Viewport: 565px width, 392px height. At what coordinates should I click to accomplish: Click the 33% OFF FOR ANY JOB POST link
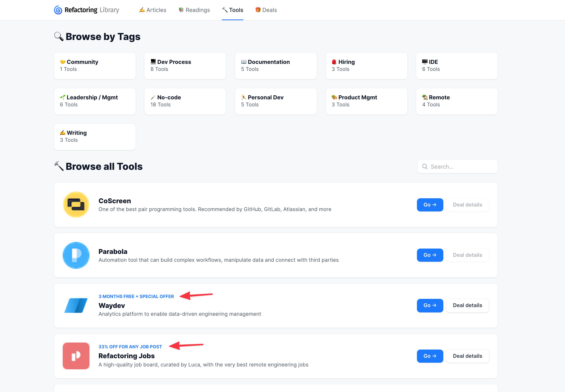click(130, 347)
